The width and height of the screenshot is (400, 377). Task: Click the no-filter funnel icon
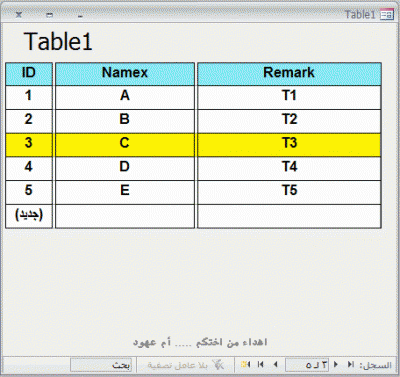pyautogui.click(x=218, y=365)
